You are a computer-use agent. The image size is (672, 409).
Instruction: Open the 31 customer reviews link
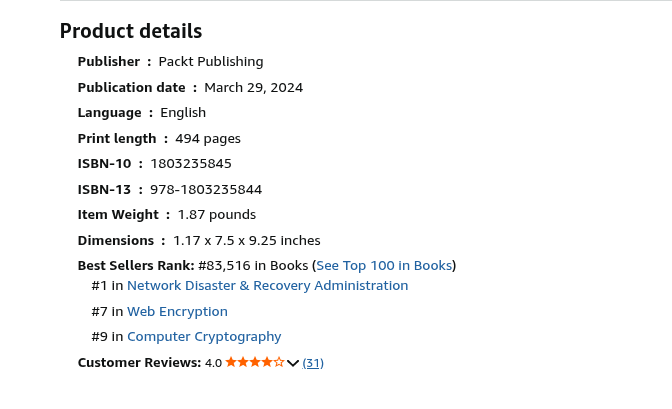pos(313,363)
